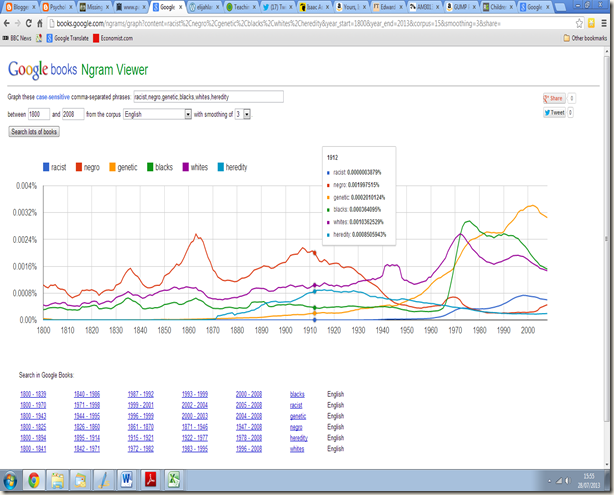The width and height of the screenshot is (614, 495).
Task: Switch to the Blogger tab
Action: click(20, 7)
